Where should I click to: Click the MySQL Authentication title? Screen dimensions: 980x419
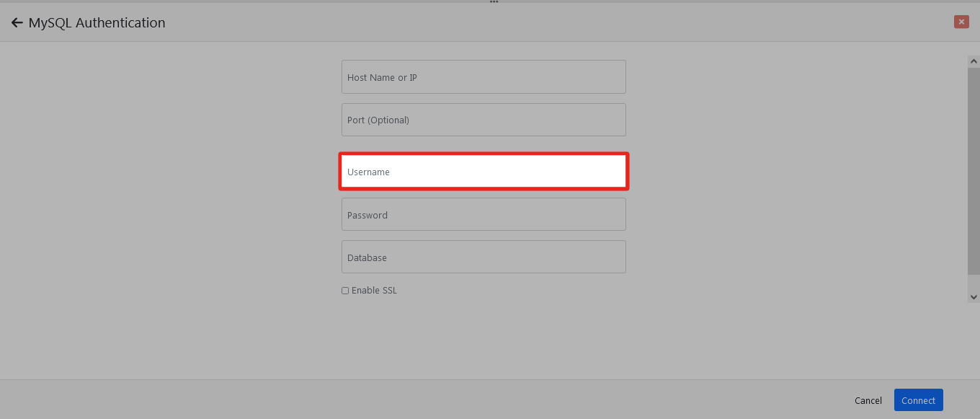coord(97,23)
